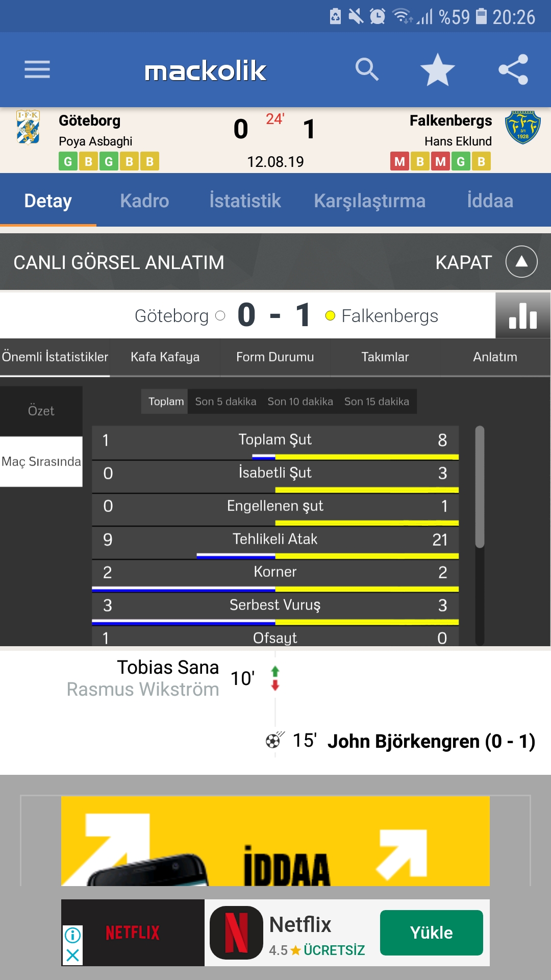551x980 pixels.
Task: Install Netflix via the Yükle button
Action: point(432,933)
